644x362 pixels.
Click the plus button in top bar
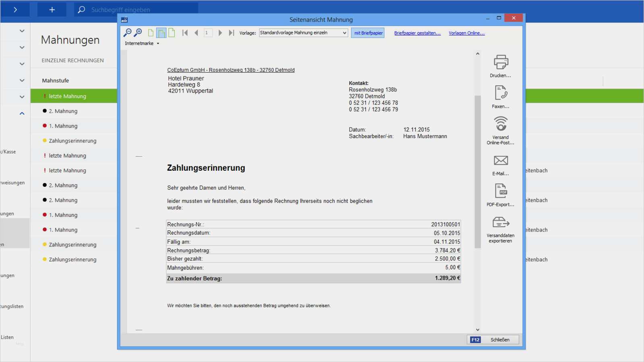pos(52,10)
